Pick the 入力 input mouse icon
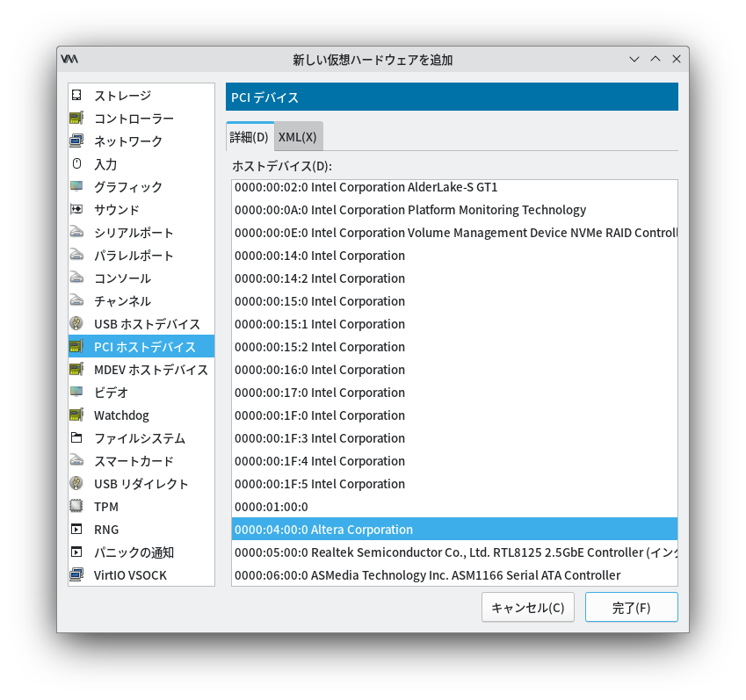Screen dimensions: 746x700 tap(76, 163)
